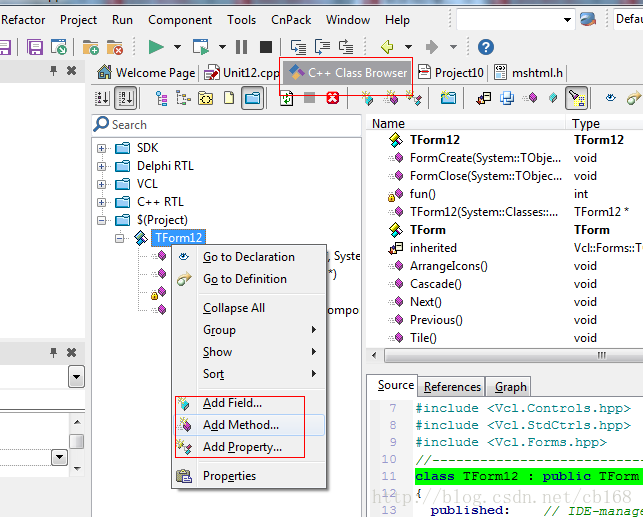Toggle the highlighted filter button in members toolbar

[x=576, y=98]
